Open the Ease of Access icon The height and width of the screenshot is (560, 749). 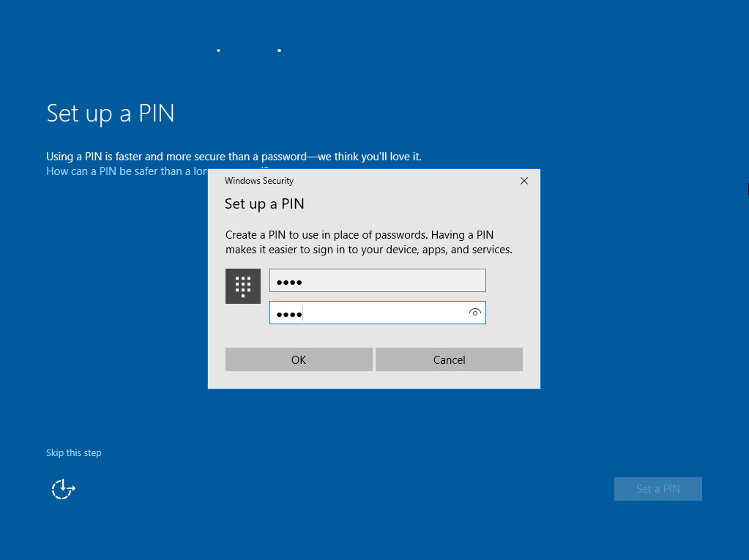63,489
